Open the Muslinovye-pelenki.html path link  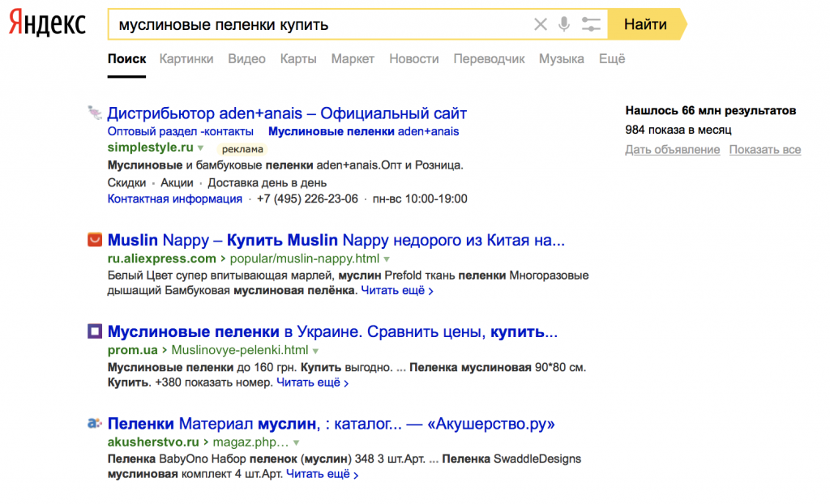240,351
